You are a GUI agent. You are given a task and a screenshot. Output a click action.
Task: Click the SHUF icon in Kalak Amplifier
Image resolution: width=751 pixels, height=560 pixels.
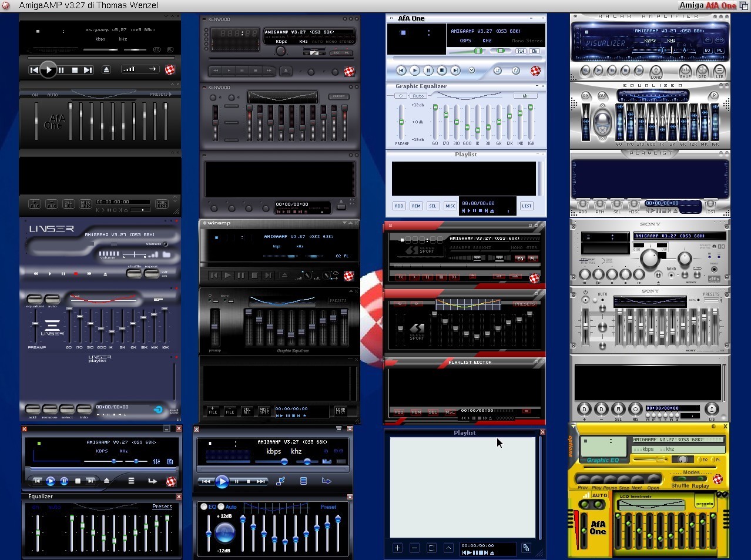click(x=685, y=71)
